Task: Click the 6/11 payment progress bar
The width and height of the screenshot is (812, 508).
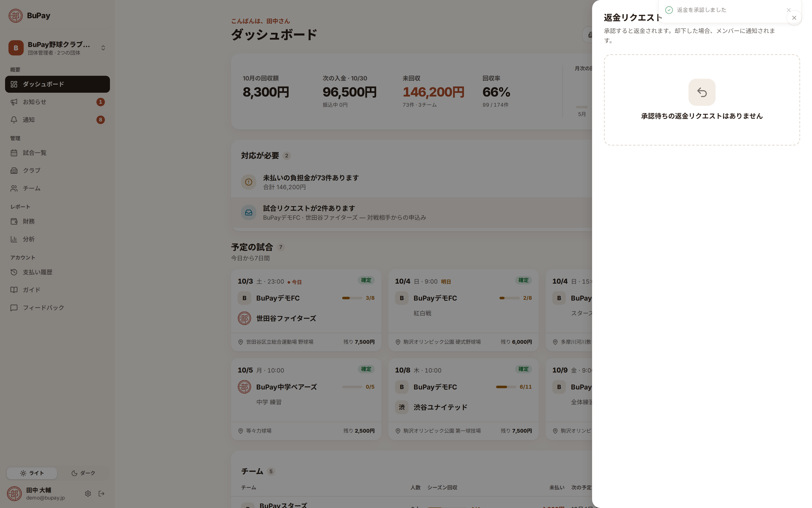Action: pos(506,387)
